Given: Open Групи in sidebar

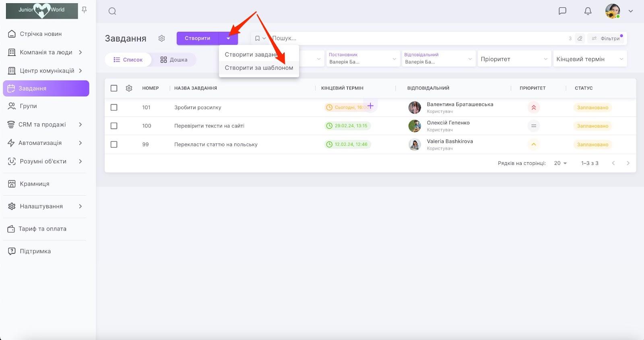Looking at the screenshot, I should pos(28,106).
